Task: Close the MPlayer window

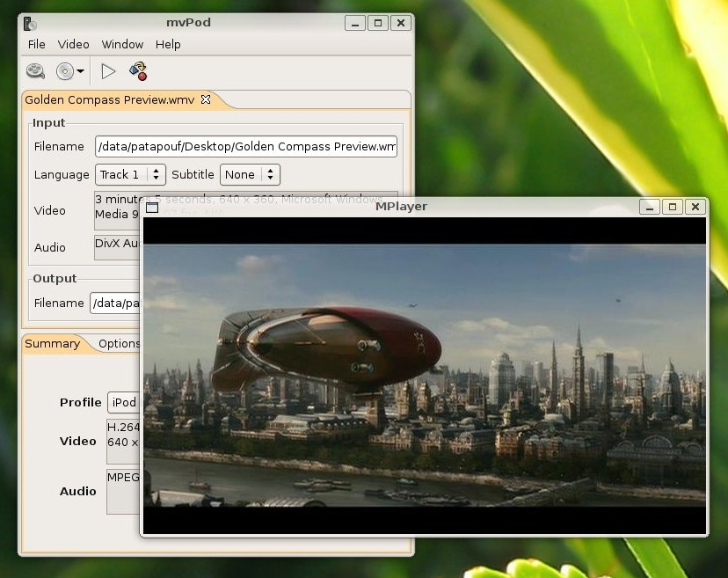Action: [695, 207]
